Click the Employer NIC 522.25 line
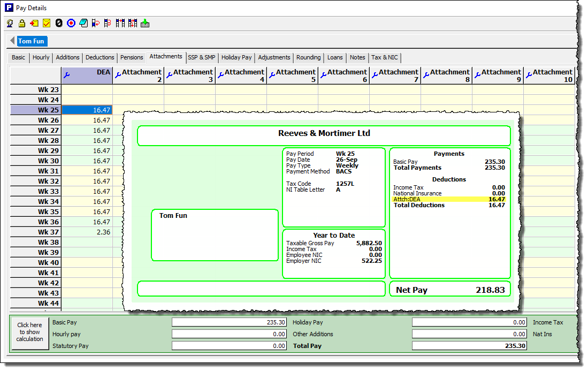588x371 pixels. (334, 261)
